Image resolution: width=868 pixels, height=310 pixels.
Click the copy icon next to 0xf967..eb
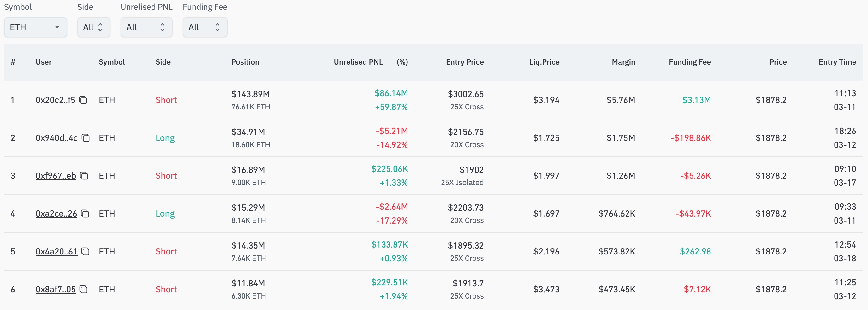(x=85, y=176)
